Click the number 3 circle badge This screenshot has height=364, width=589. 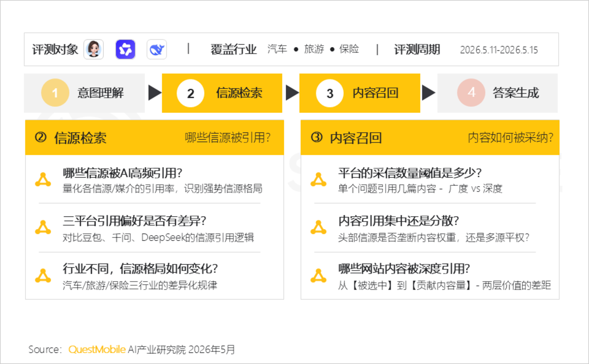click(330, 93)
